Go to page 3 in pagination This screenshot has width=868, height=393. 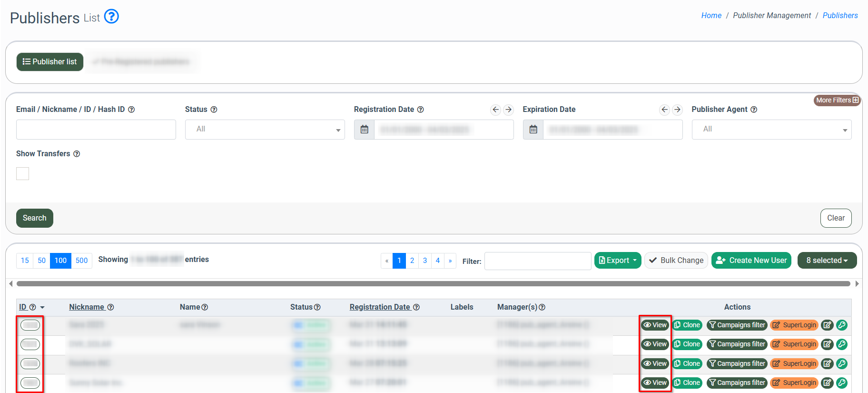click(425, 261)
